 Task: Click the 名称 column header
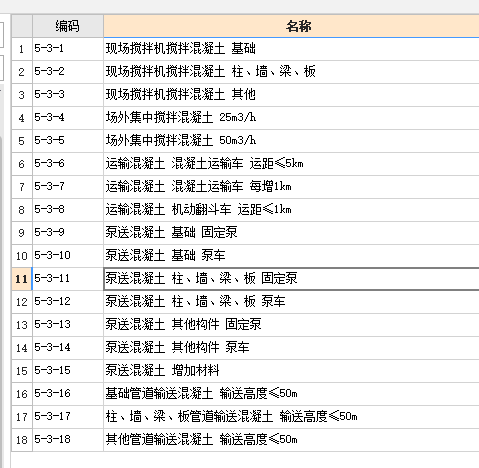(291, 26)
